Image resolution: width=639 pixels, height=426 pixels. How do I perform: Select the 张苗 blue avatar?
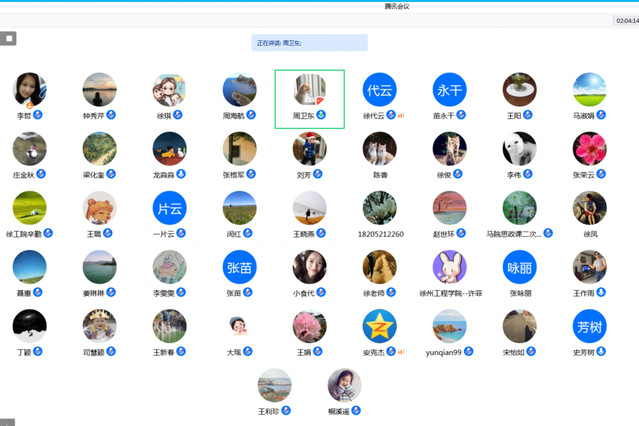point(239,267)
